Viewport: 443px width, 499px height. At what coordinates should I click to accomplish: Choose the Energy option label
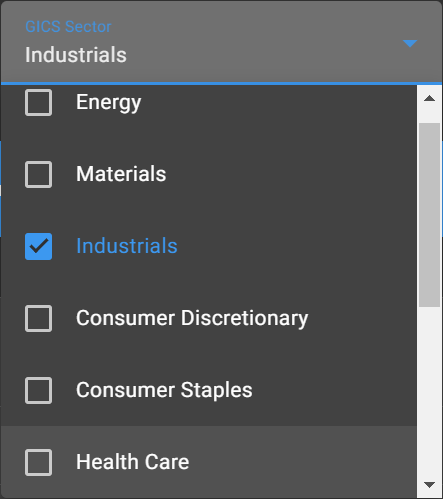tap(109, 102)
